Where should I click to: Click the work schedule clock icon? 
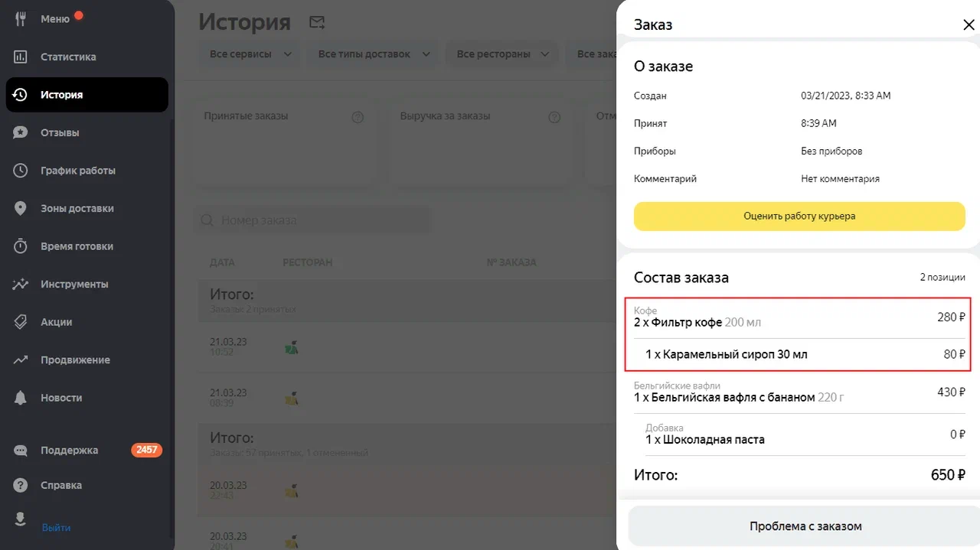tap(21, 171)
